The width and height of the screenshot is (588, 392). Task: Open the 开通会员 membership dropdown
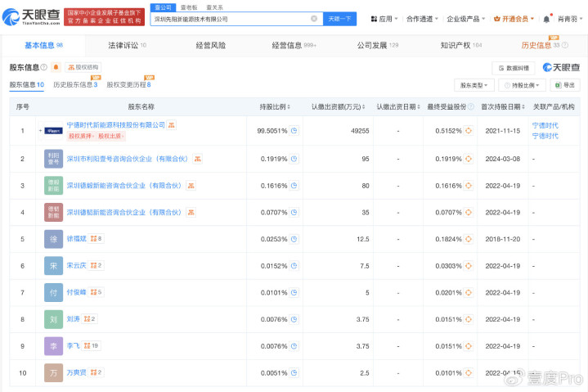click(x=514, y=19)
